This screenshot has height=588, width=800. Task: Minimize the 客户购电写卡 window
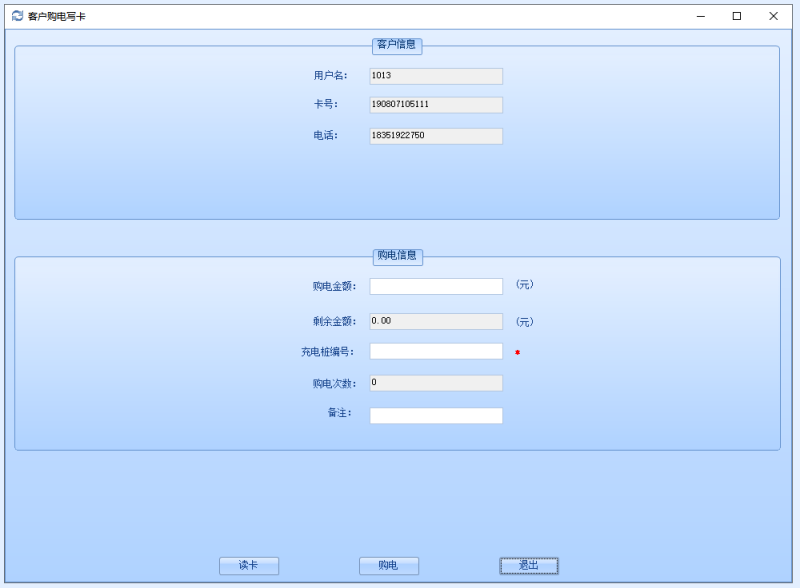point(701,16)
